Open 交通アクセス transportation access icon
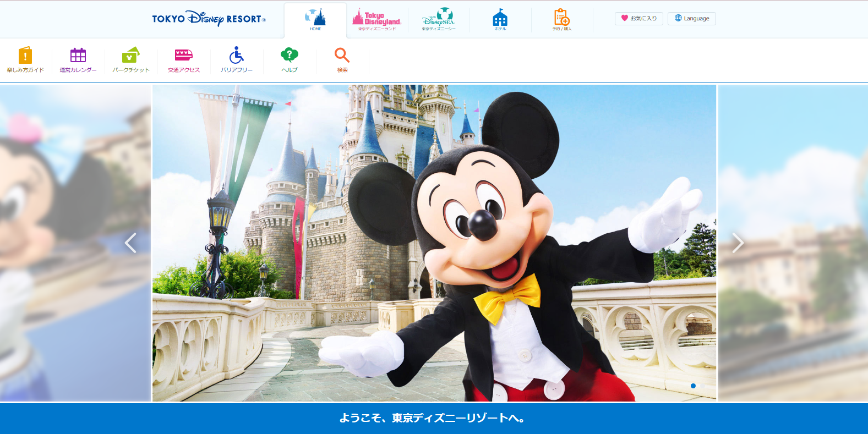This screenshot has height=434, width=868. [184, 59]
